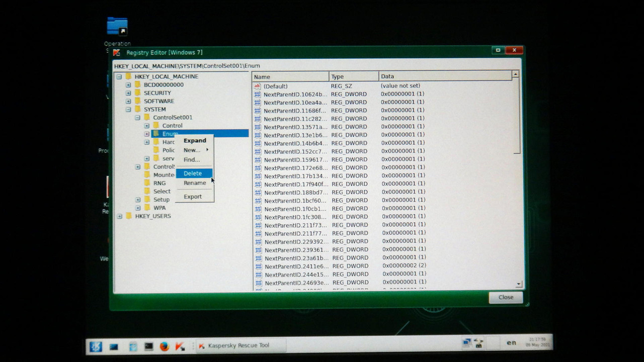644x362 pixels.
Task: Collapse the ControlSet001 key
Action: click(137, 118)
